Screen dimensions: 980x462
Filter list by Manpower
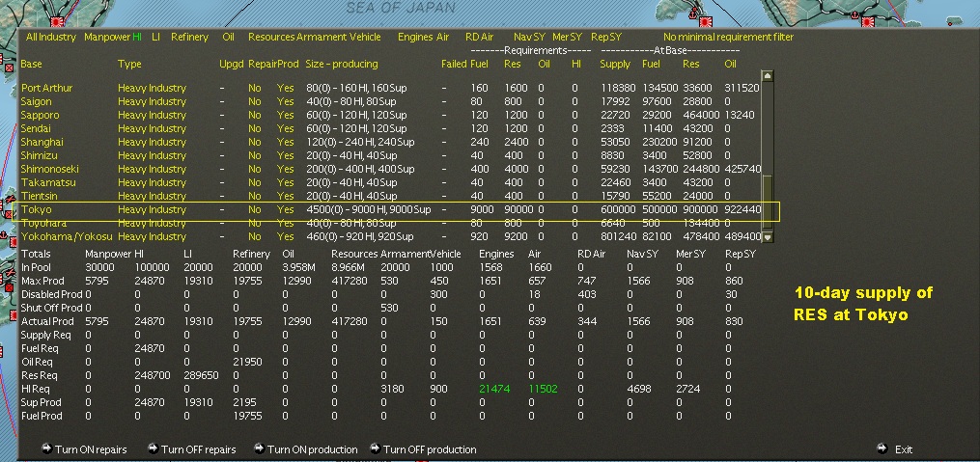pos(107,37)
